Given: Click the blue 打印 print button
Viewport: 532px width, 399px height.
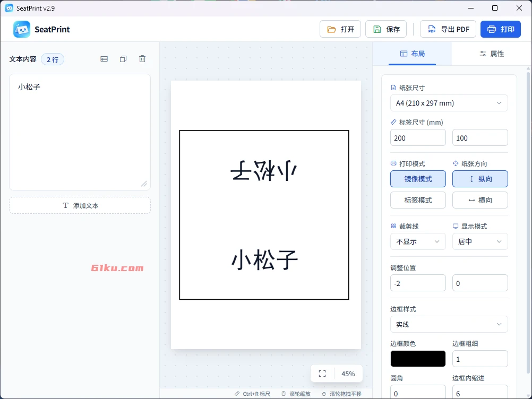Looking at the screenshot, I should coord(501,29).
